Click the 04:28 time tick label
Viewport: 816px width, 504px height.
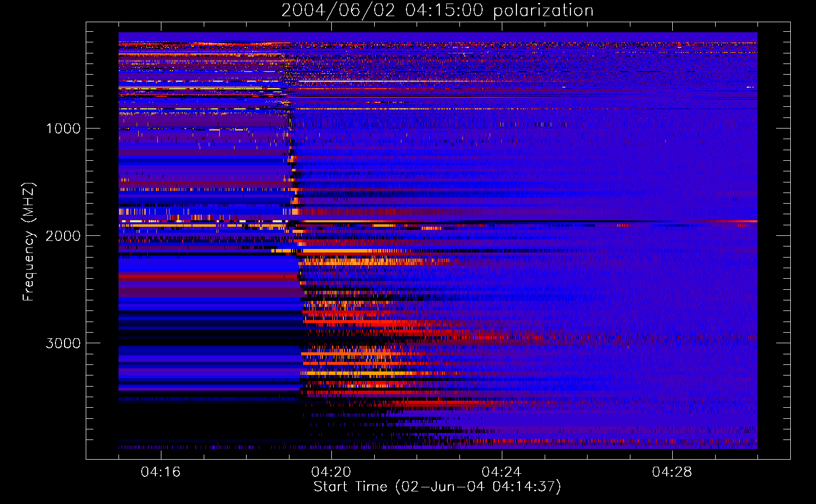pyautogui.click(x=672, y=472)
